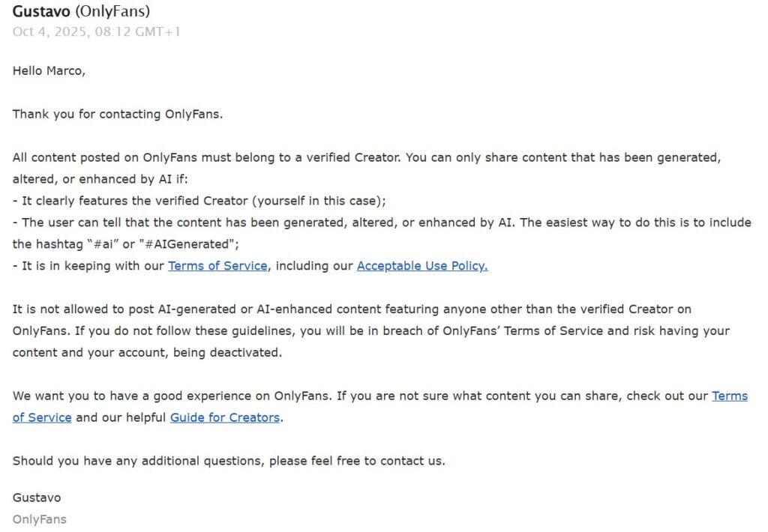
Task: Open the Terms of Service link in bullet list
Action: pos(217,266)
